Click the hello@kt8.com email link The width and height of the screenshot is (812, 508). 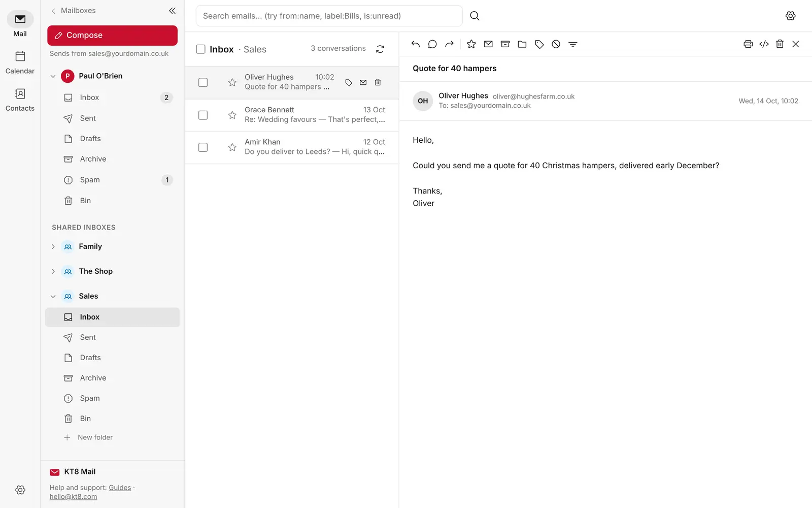pyautogui.click(x=73, y=497)
